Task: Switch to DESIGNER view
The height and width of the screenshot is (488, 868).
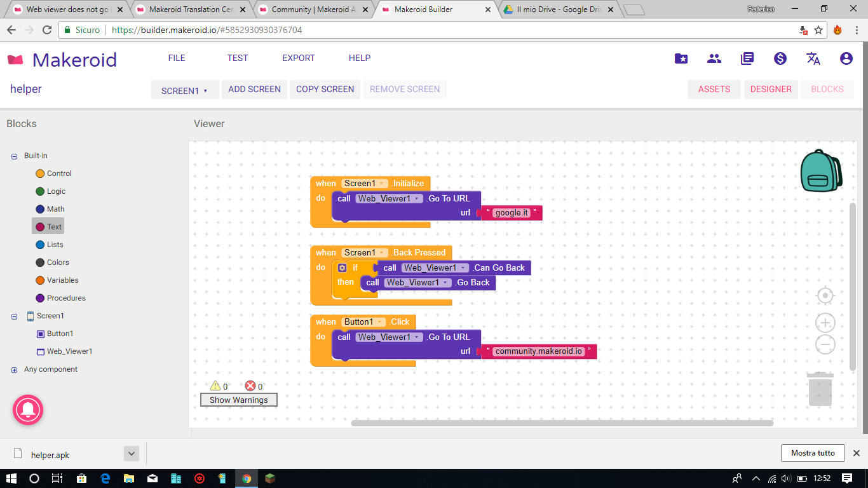Action: coord(770,89)
